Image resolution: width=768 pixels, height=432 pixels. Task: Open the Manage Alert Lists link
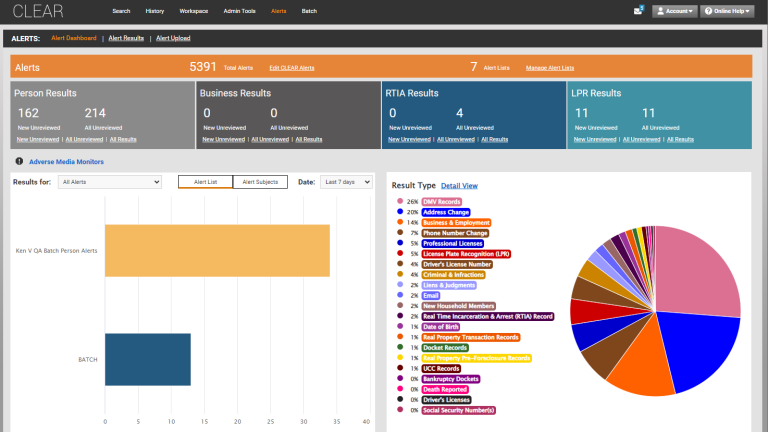[x=550, y=67]
